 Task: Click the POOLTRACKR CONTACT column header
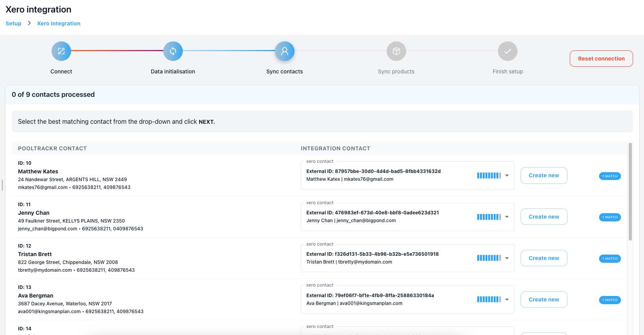[52, 148]
